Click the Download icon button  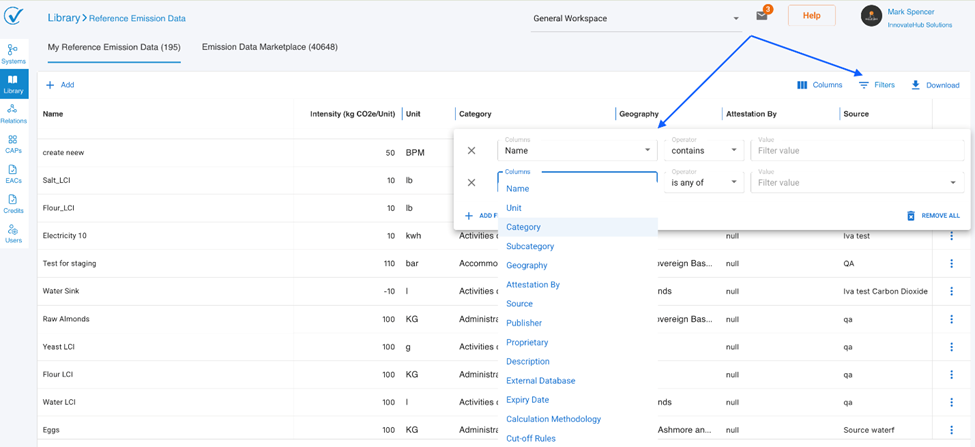(935, 85)
